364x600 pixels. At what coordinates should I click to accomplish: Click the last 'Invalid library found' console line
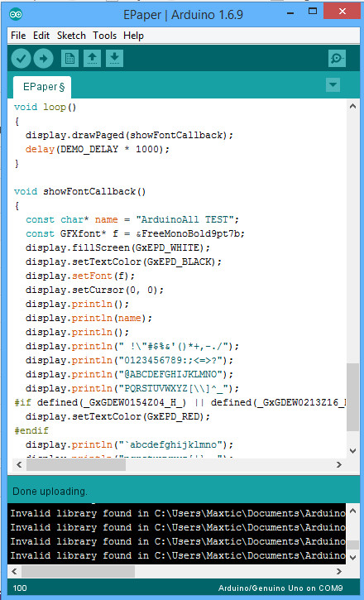pyautogui.click(x=177, y=555)
